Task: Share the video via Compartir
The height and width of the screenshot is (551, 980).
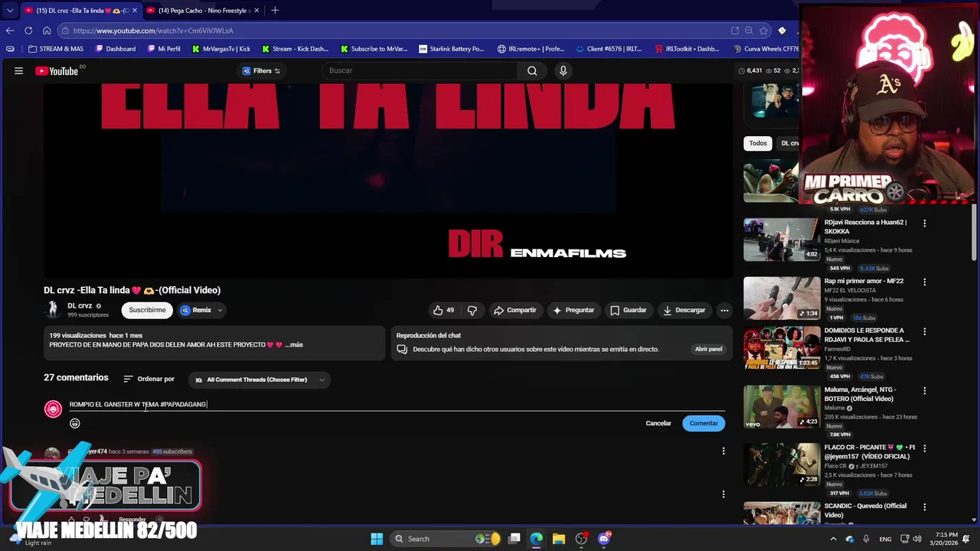Action: click(514, 310)
